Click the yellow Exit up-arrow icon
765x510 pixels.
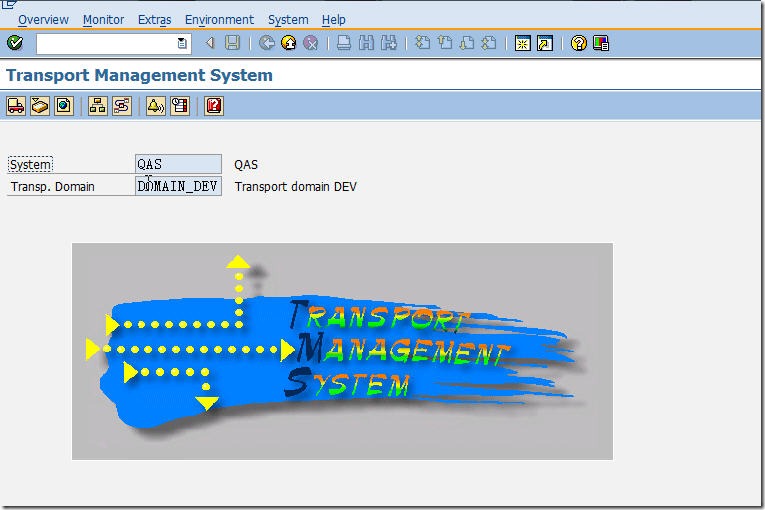(x=289, y=43)
